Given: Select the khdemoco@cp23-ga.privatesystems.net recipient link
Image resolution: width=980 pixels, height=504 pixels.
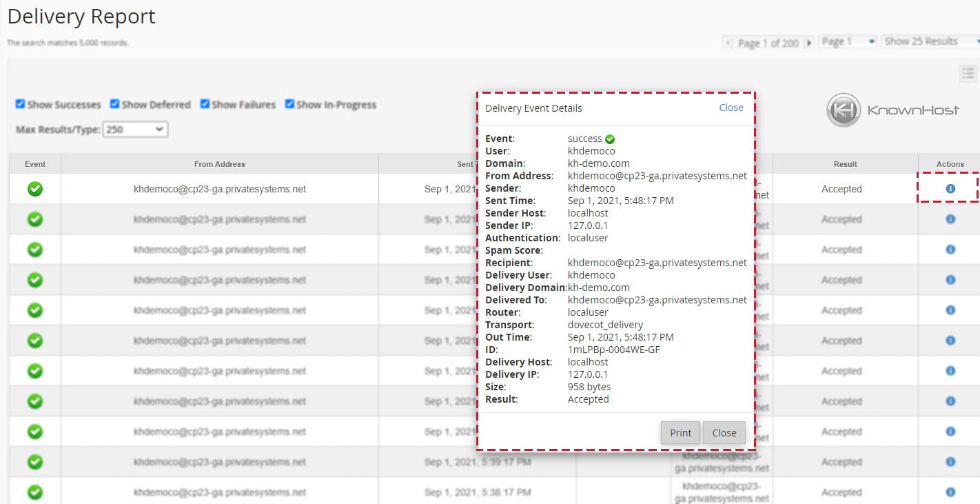Looking at the screenshot, I should tap(657, 263).
